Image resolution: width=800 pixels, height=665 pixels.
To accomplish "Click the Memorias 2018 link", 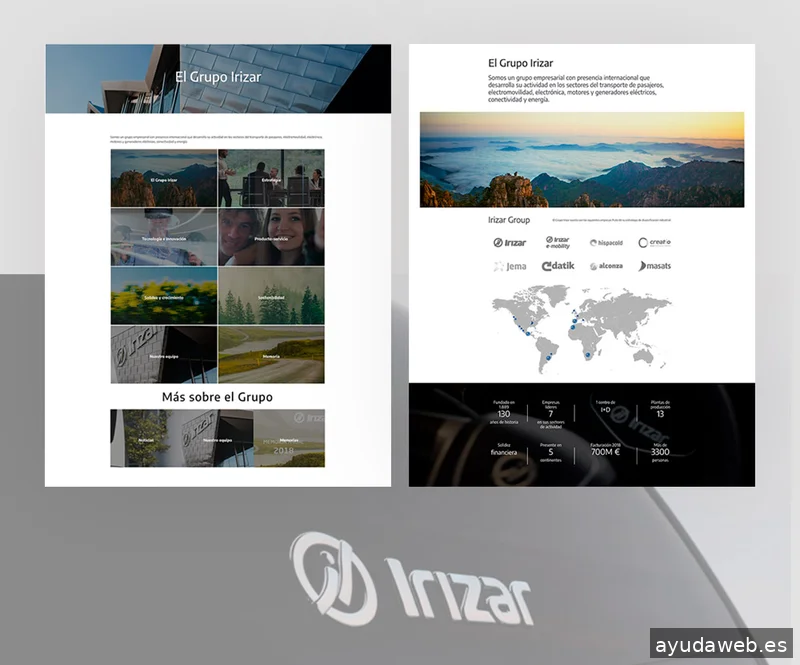I will pyautogui.click(x=289, y=438).
